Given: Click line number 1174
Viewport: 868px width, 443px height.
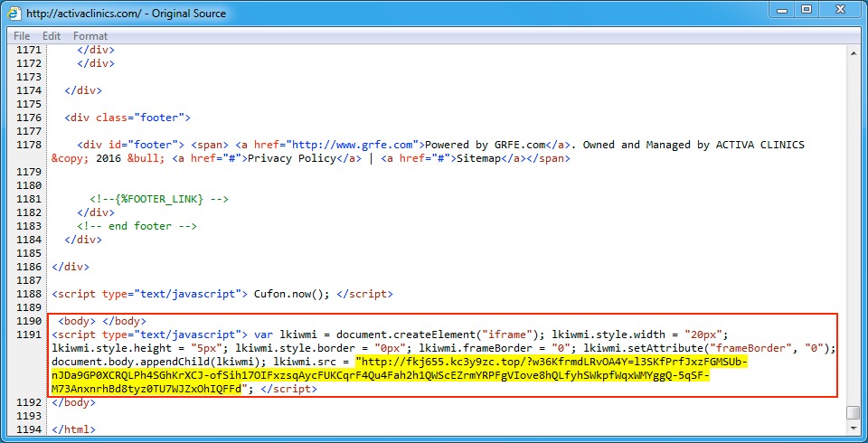Looking at the screenshot, I should point(28,90).
